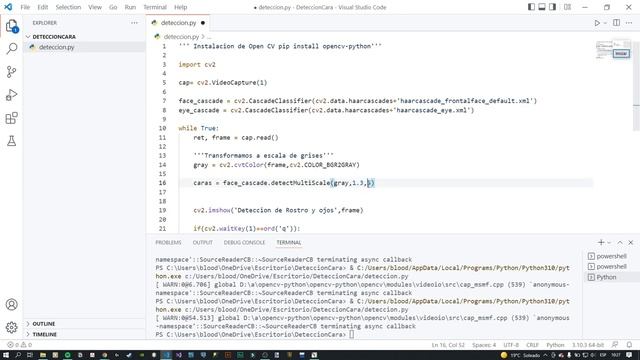Open the View menu
Screen dimensions: 640x360
click(95, 7)
